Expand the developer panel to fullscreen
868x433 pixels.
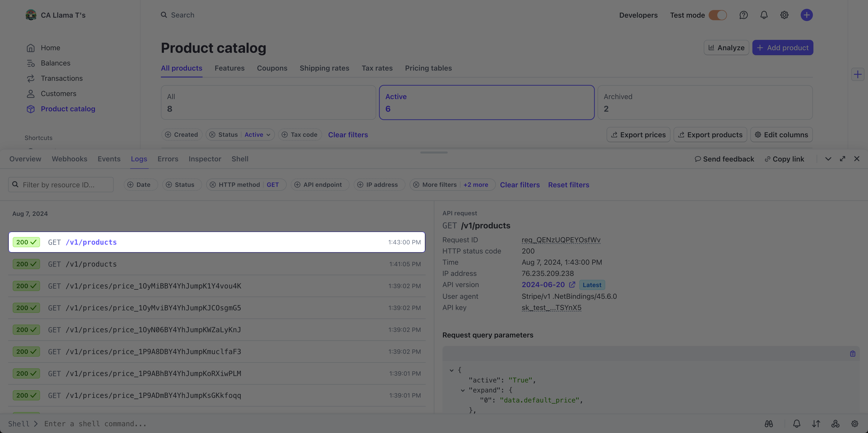(842, 159)
